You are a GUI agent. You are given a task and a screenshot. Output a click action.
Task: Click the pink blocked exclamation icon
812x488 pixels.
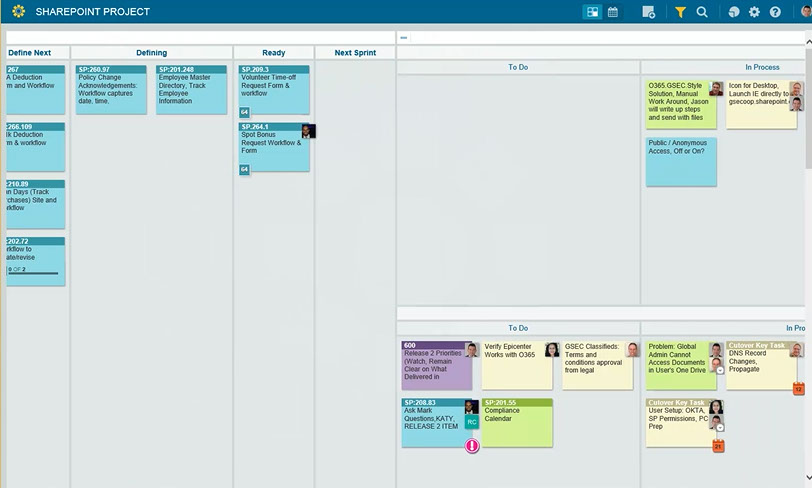(x=472, y=446)
